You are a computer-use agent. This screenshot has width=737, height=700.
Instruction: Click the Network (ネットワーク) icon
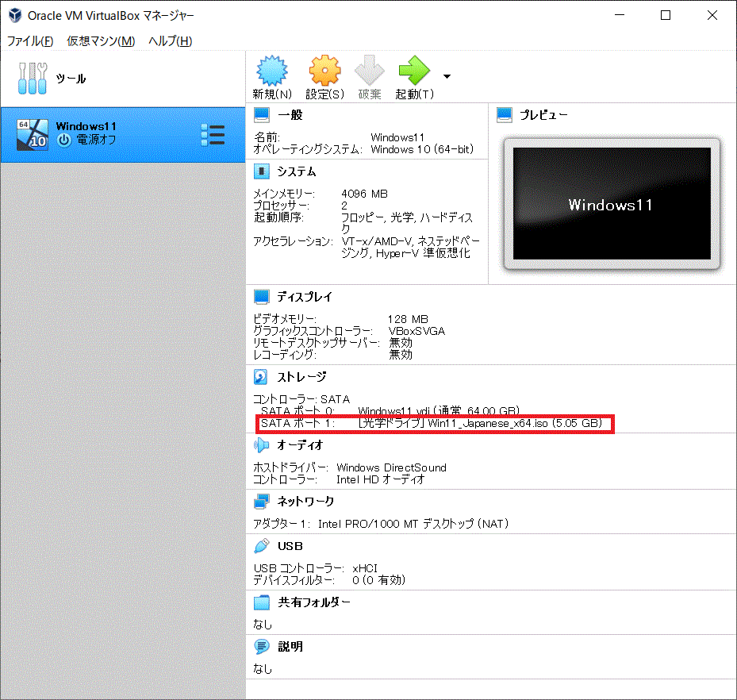tap(262, 502)
